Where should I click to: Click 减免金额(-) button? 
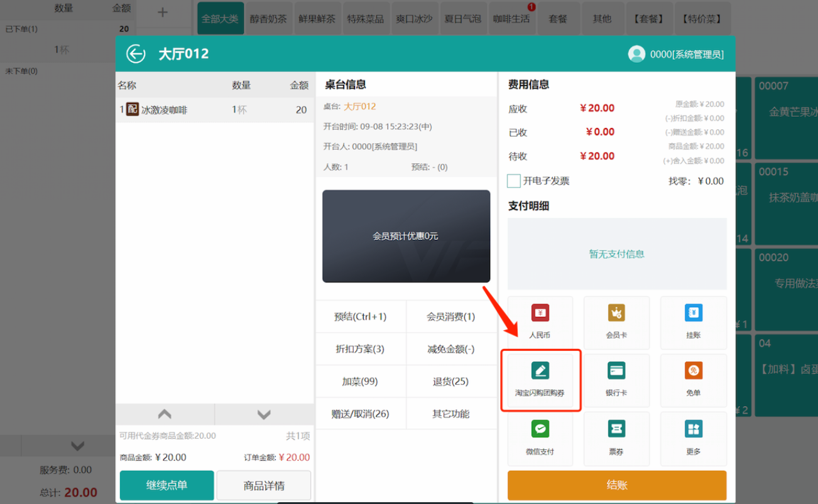coord(451,349)
